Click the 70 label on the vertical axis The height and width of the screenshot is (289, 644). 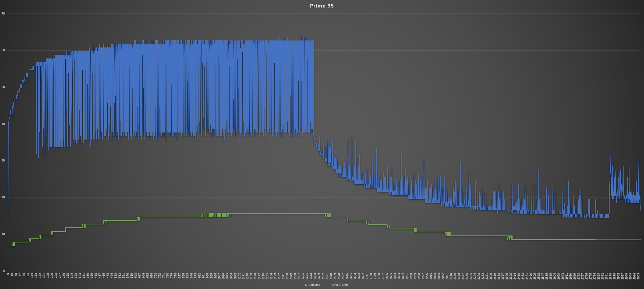pyautogui.click(x=3, y=13)
